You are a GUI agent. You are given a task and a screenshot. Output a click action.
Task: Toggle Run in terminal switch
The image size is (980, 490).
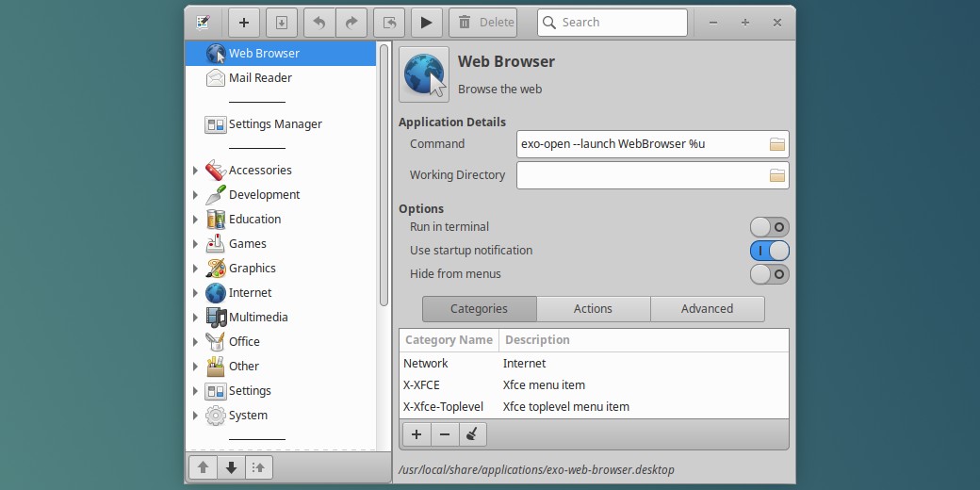click(x=769, y=227)
